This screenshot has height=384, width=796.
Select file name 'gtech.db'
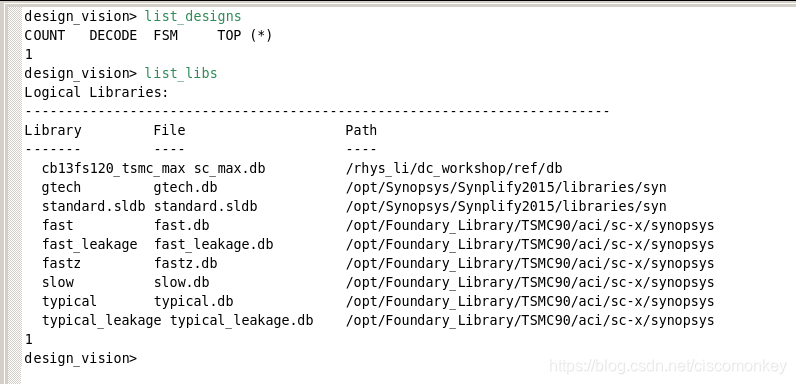pos(185,188)
